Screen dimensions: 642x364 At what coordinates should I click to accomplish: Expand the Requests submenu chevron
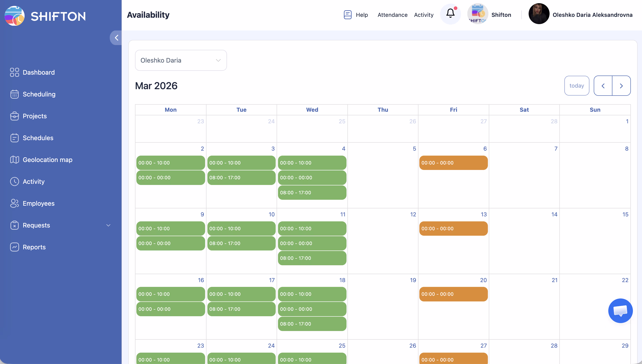(108, 225)
